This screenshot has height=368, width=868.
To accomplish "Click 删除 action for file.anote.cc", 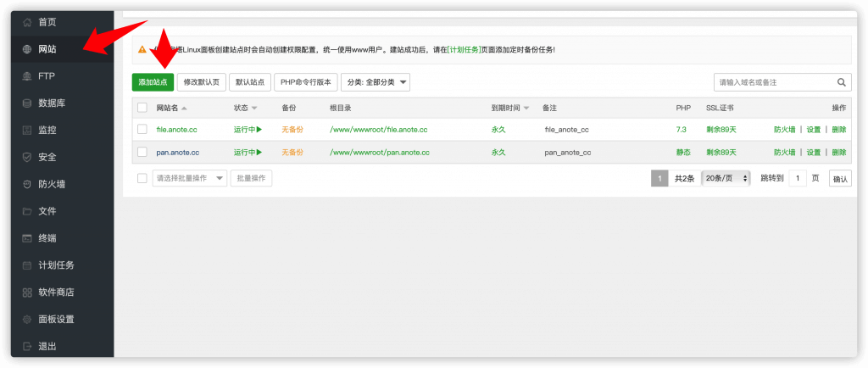I will click(x=838, y=130).
